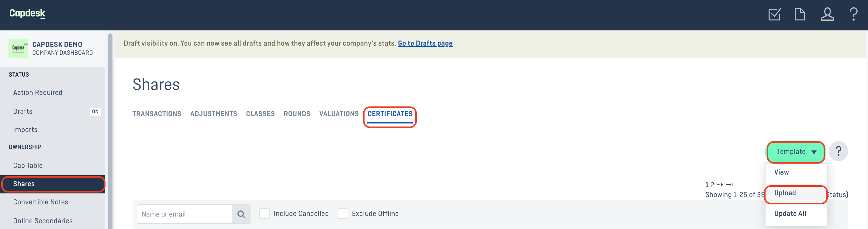Select Shares in sidebar
Screen dimensions: 868x229
tap(53, 184)
